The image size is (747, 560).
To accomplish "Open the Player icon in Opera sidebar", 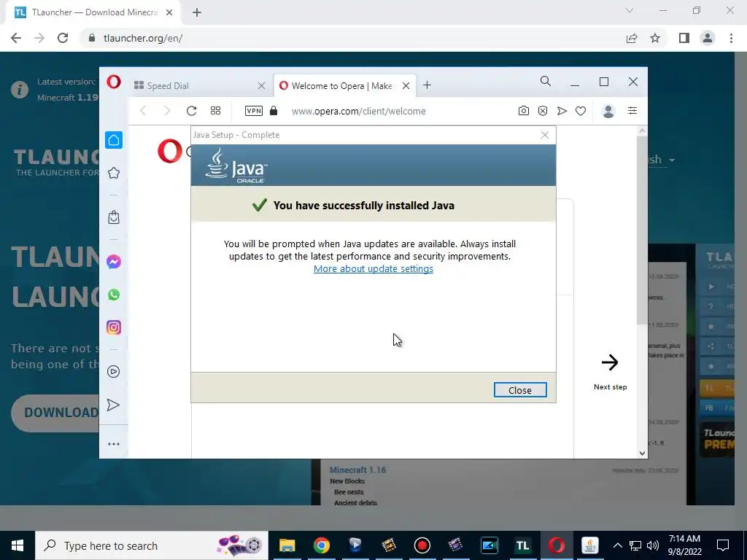I will [x=114, y=371].
